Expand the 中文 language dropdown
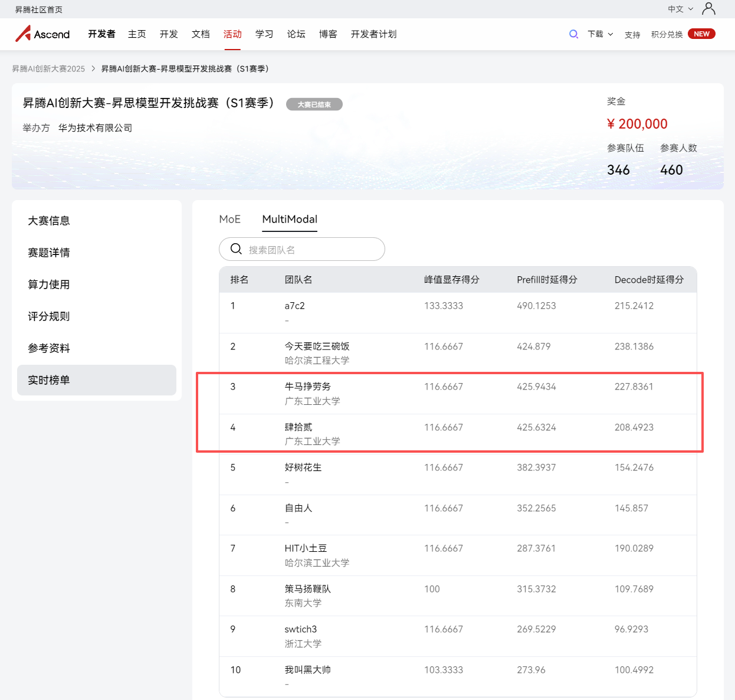735x700 pixels. tap(680, 9)
